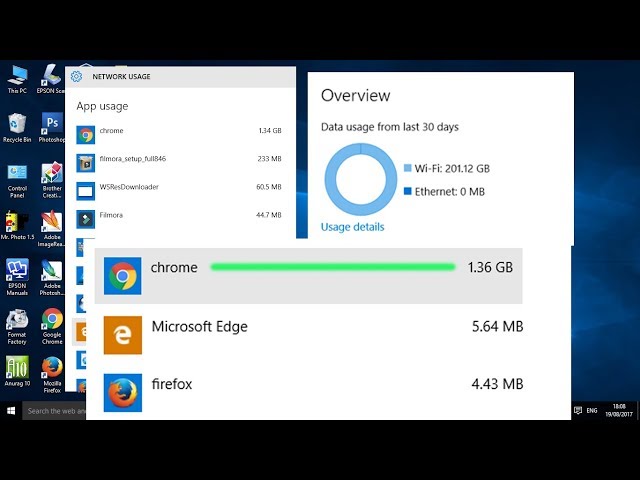Select the 'WSResDownloader' row text
The width and height of the screenshot is (640, 480).
(129, 187)
